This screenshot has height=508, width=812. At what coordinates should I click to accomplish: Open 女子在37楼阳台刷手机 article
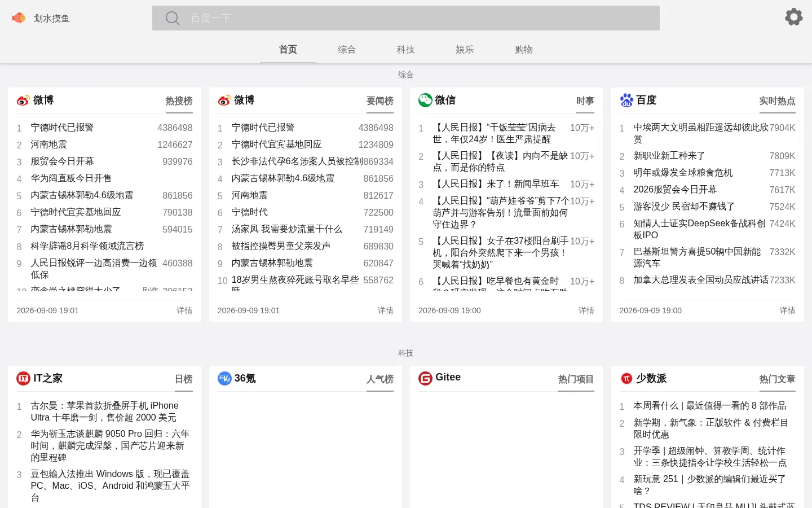coord(501,253)
